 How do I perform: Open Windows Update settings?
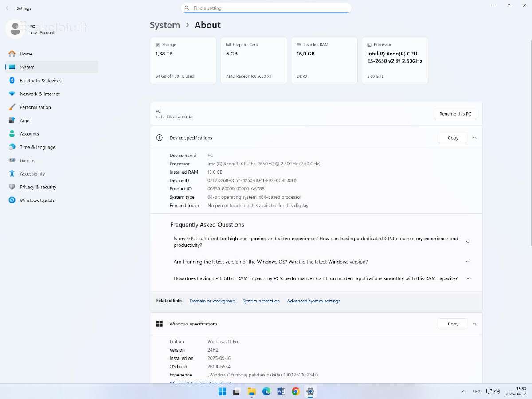click(x=51, y=200)
